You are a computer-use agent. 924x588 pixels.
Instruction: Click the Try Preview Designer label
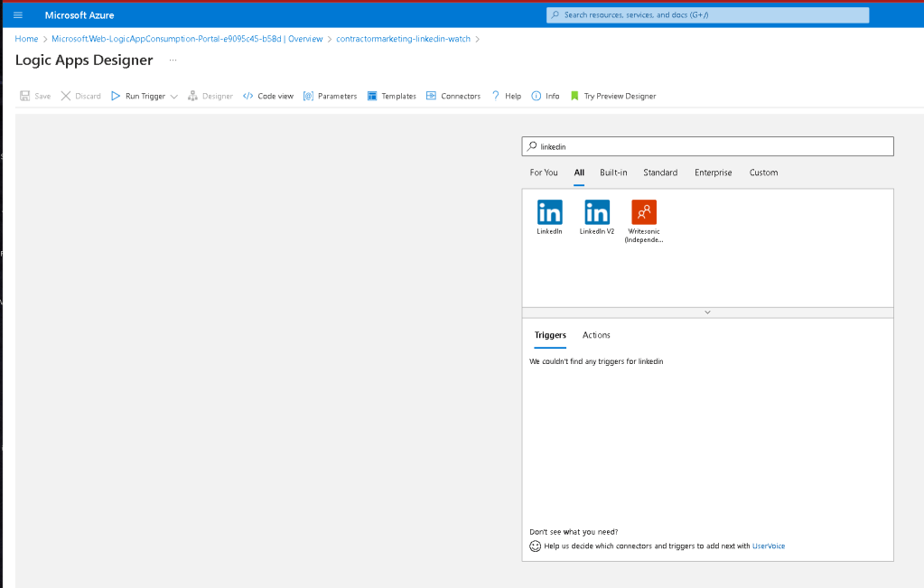pyautogui.click(x=620, y=96)
